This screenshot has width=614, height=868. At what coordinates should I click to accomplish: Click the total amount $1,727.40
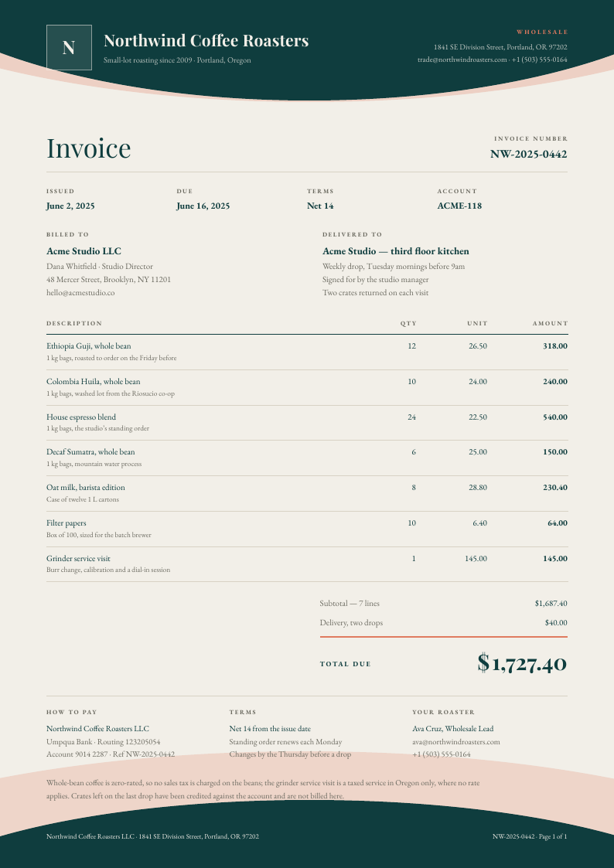522,663
